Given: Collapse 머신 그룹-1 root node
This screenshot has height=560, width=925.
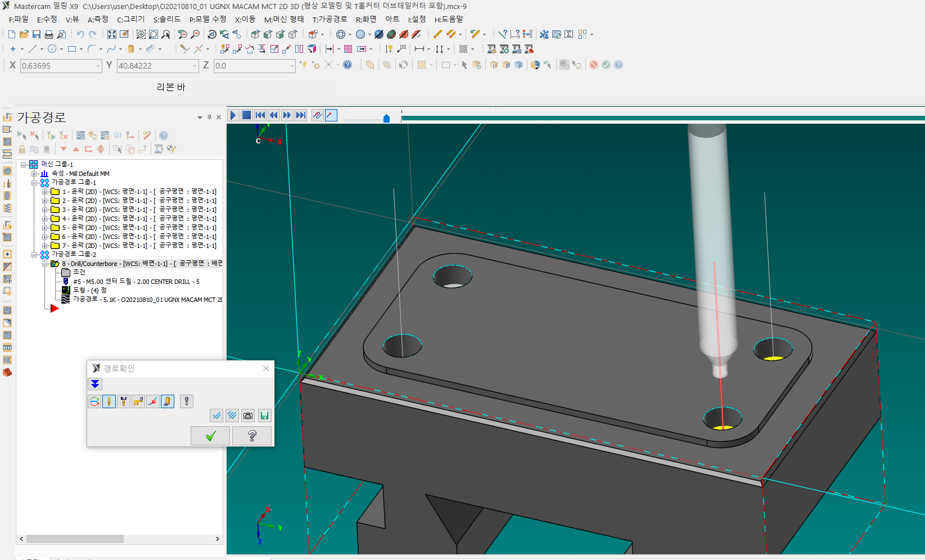Looking at the screenshot, I should pos(24,165).
